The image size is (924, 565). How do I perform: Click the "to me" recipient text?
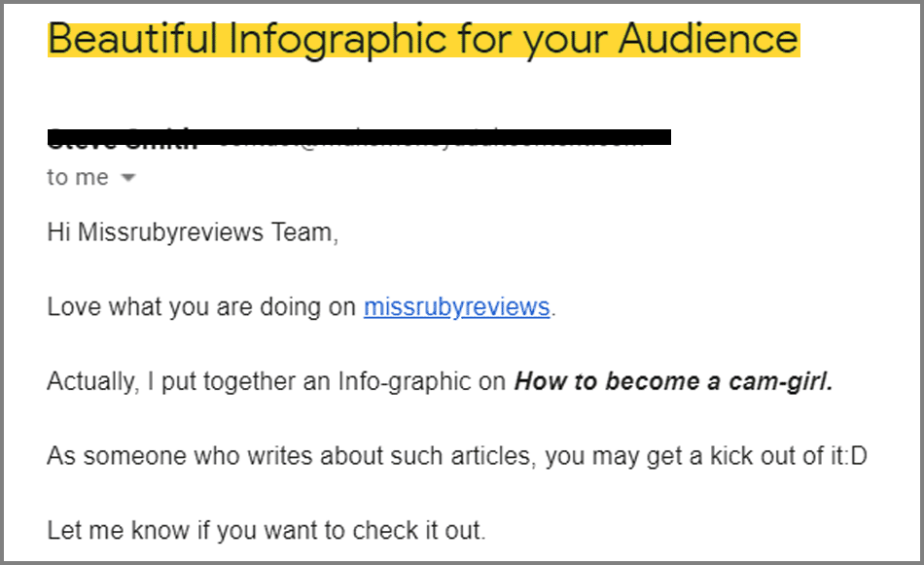78,177
